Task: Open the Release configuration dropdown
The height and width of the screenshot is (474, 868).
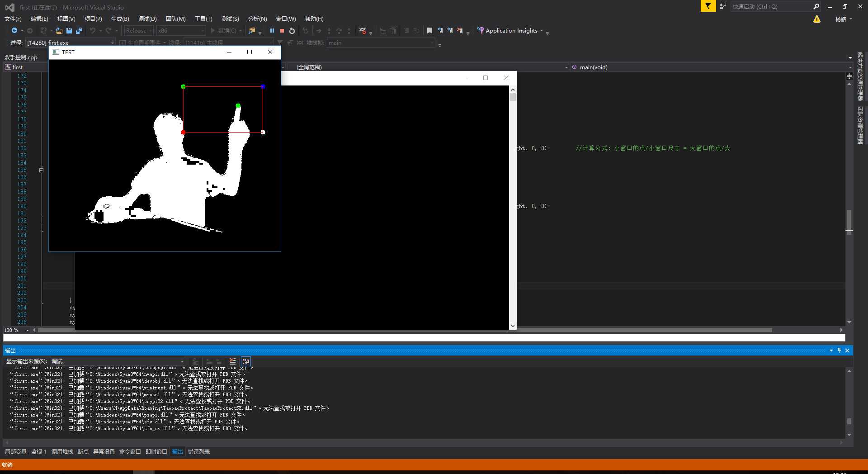Action: pyautogui.click(x=139, y=31)
